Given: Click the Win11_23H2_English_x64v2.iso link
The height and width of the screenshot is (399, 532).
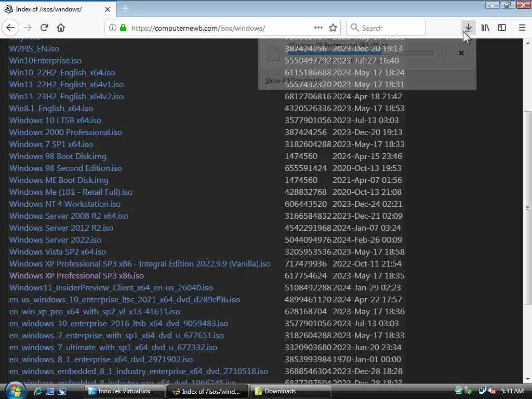Looking at the screenshot, I should coord(66,96).
